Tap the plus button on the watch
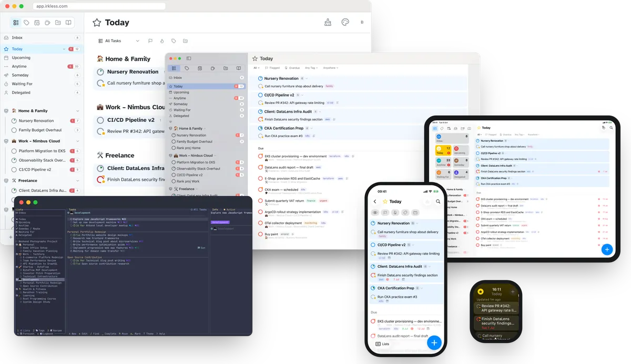 513,292
